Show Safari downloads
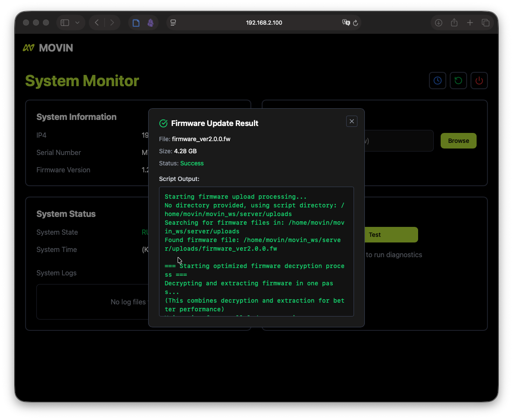Image resolution: width=513 pixels, height=420 pixels. pyautogui.click(x=438, y=23)
